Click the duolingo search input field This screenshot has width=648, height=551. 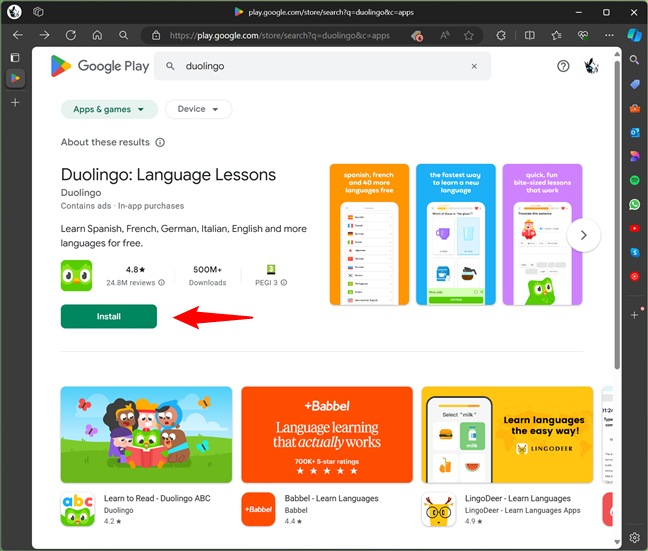tap(322, 66)
